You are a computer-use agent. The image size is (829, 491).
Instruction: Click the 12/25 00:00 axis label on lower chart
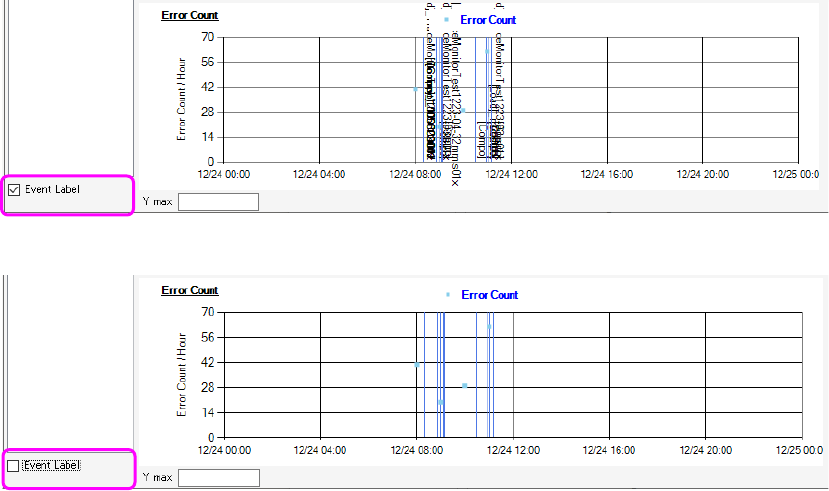[x=800, y=451]
